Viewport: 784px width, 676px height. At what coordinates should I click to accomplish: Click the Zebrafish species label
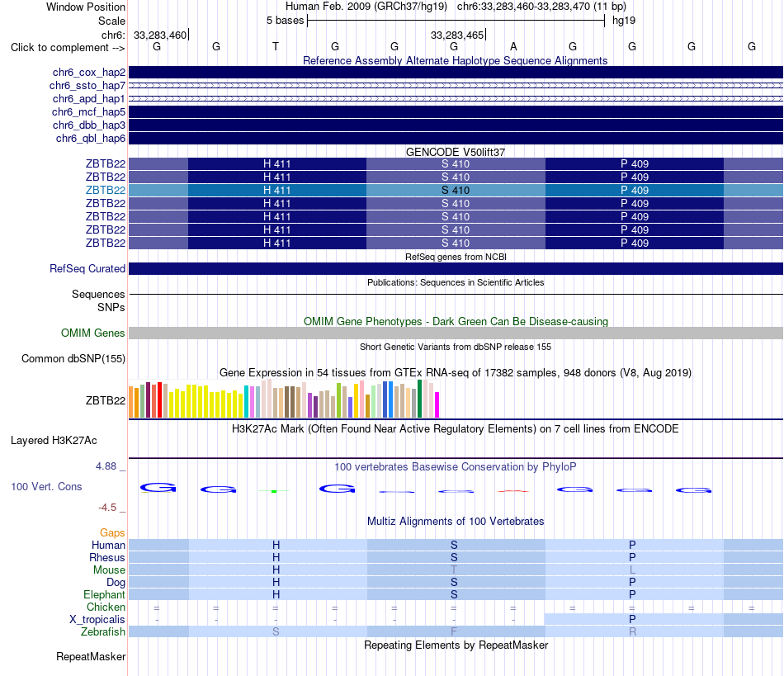pyautogui.click(x=103, y=631)
